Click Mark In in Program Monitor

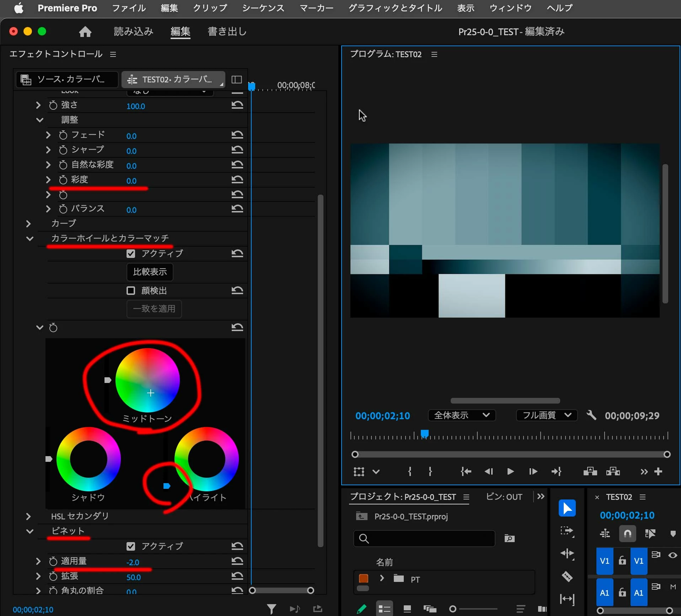[410, 471]
